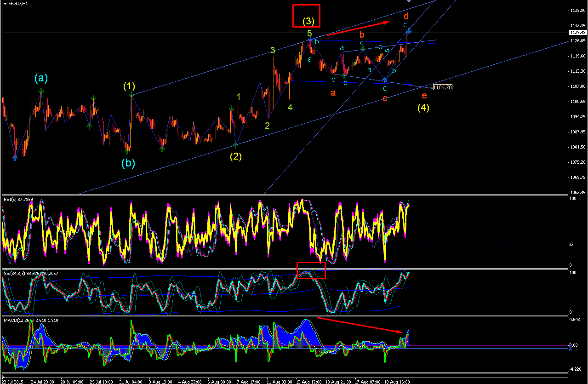
Task: Click the orange wave a label
Action: point(333,93)
